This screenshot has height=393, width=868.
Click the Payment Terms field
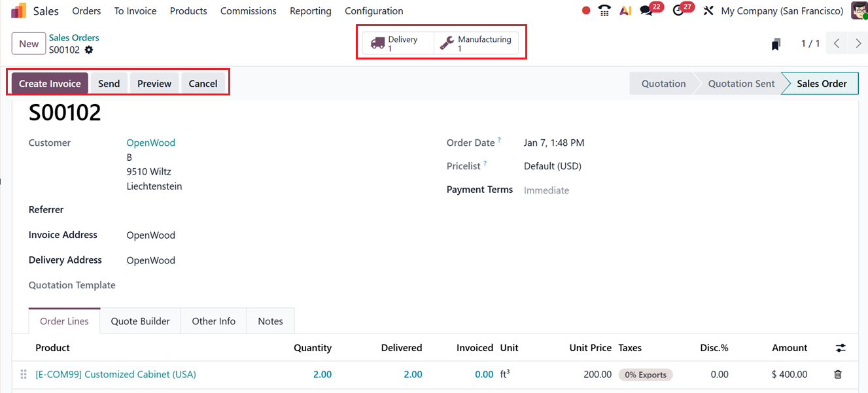click(546, 190)
